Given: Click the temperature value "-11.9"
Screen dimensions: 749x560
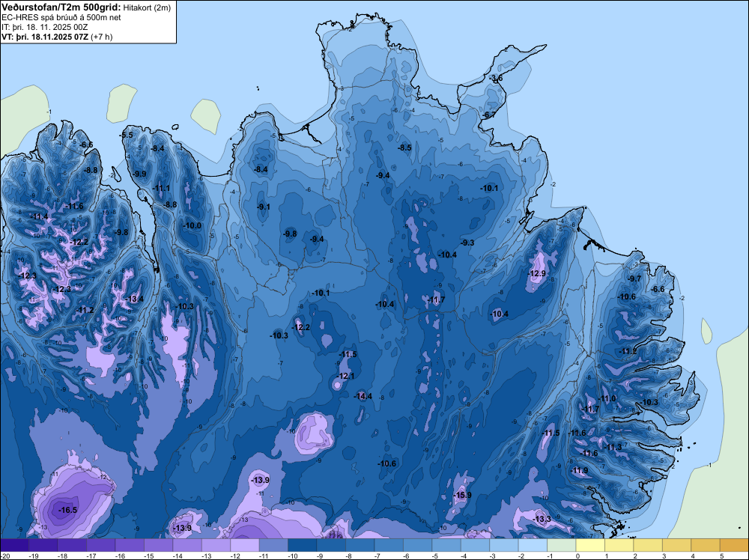Looking at the screenshot, I should 579,470.
